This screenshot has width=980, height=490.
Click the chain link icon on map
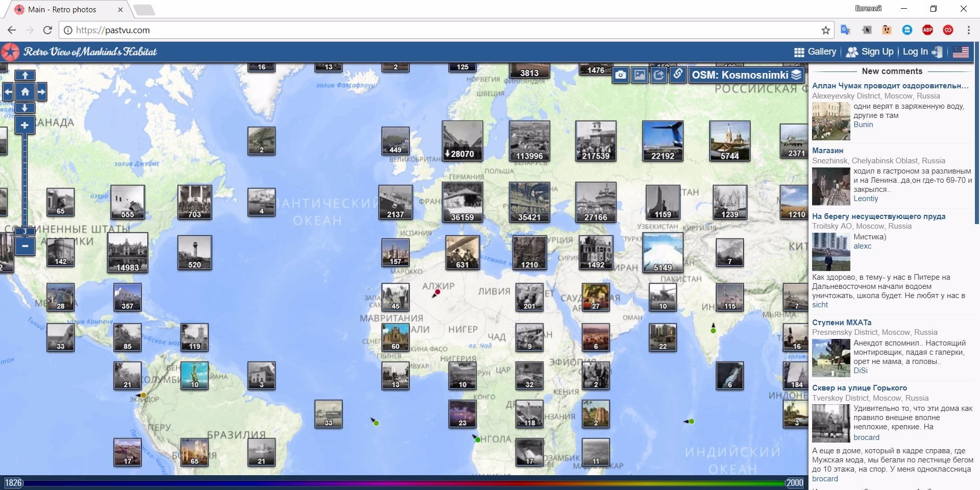(x=678, y=75)
